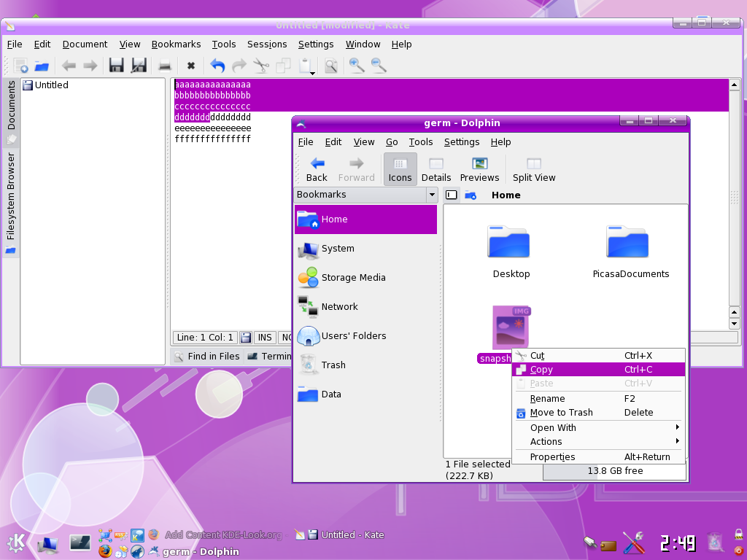Click the Redo arrow in Kate toolbar
Screen dimensions: 747x560
[239, 65]
